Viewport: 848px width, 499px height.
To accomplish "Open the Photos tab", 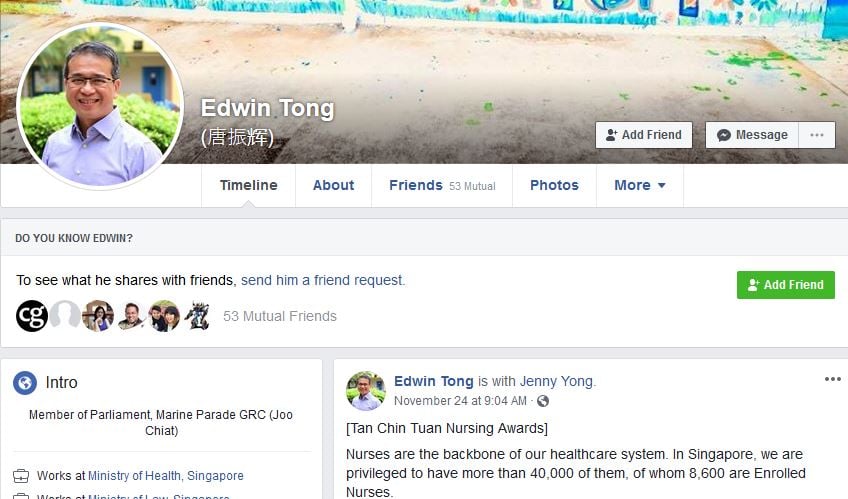I will tap(554, 185).
